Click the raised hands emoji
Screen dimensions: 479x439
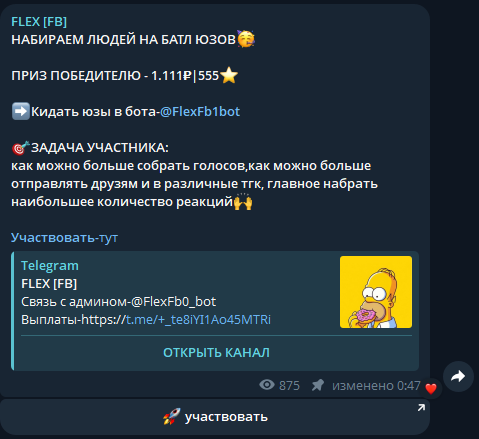pyautogui.click(x=243, y=201)
